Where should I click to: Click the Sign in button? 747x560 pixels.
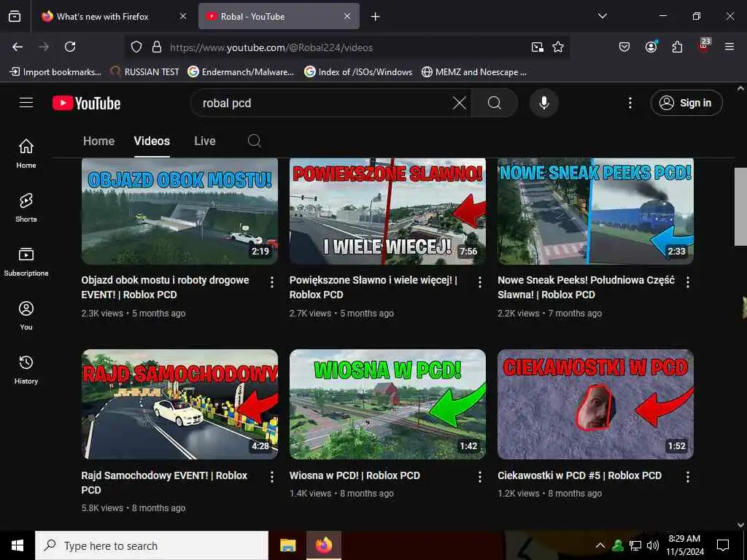pyautogui.click(x=686, y=103)
